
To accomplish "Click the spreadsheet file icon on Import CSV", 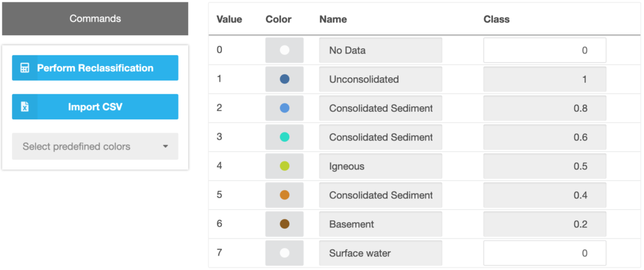I will (x=25, y=107).
